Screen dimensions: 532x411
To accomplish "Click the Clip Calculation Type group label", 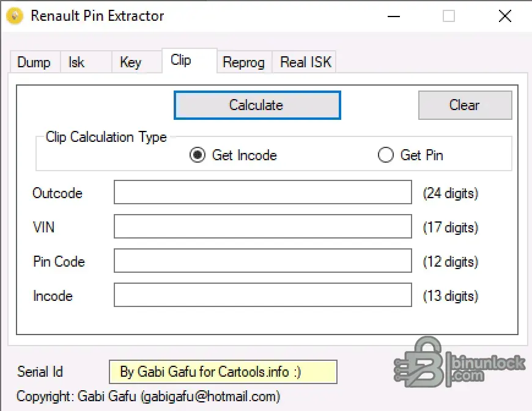I will (106, 137).
